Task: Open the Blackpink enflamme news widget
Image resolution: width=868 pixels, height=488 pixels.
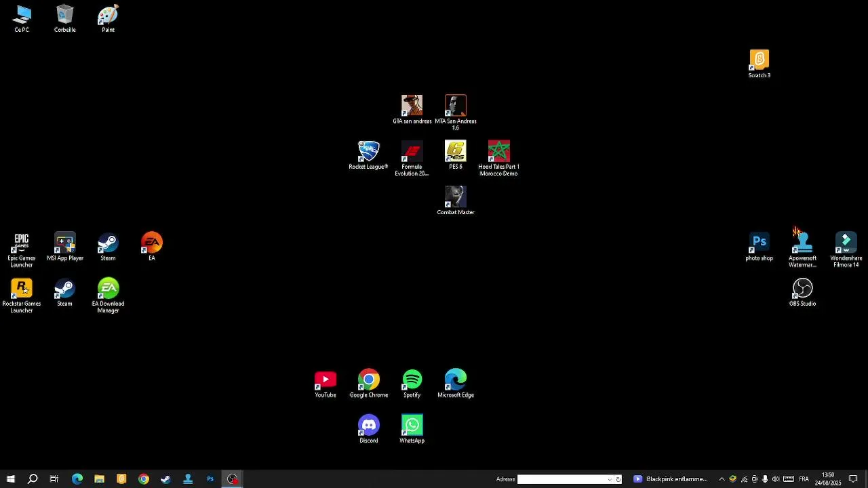Action: [x=671, y=479]
